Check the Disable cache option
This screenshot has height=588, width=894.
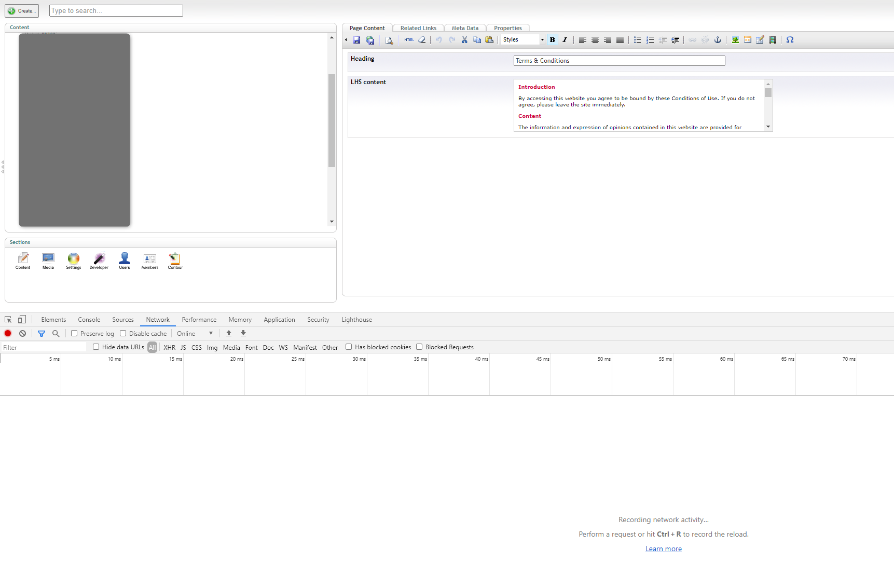coord(123,333)
